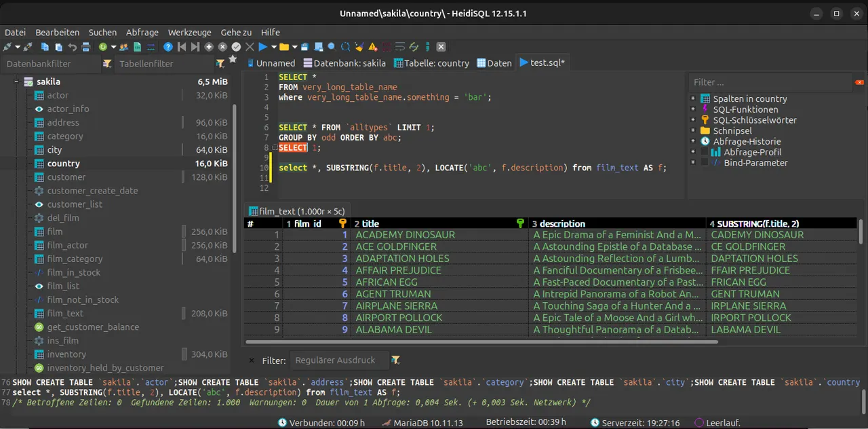
Task: Click the undo arrow icon
Action: coord(73,47)
